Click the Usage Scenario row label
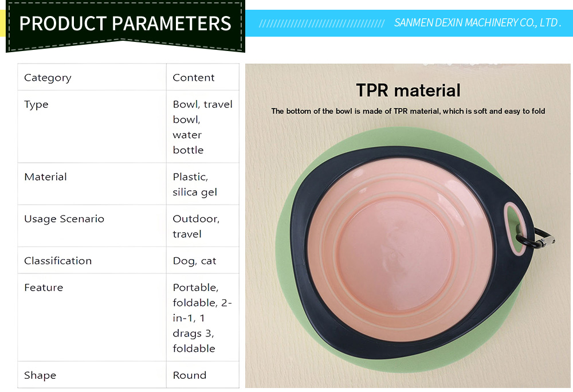This screenshot has width=573, height=392. tap(92, 226)
